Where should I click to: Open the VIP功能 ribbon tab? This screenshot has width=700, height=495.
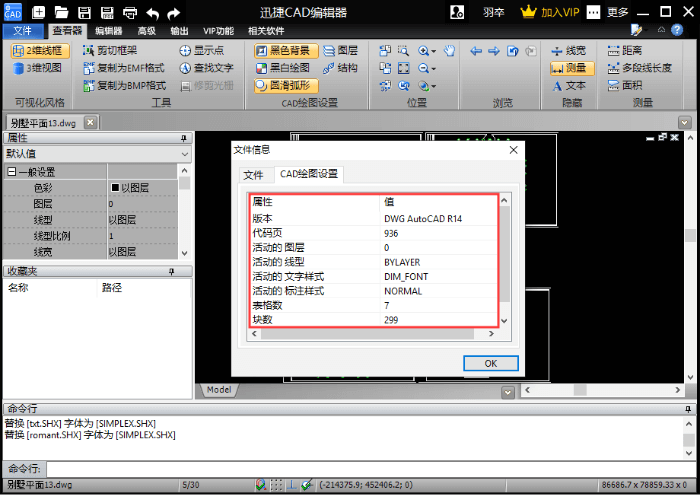(218, 31)
